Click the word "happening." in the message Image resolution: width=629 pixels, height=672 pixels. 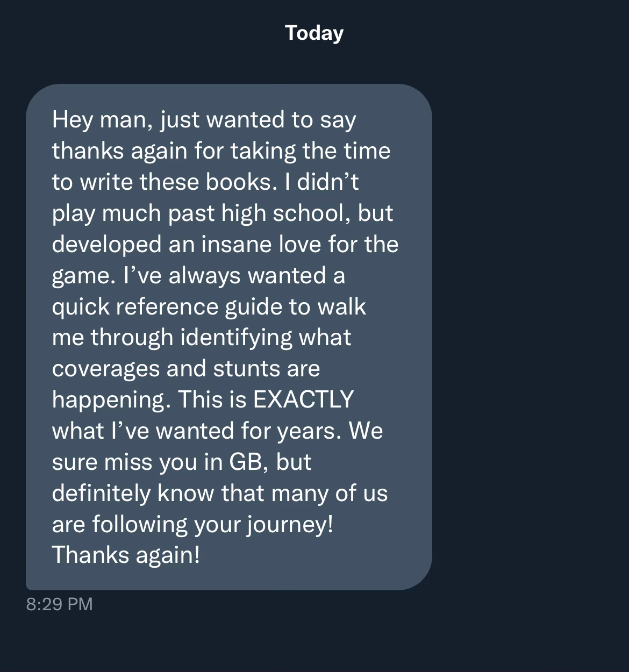tap(111, 401)
